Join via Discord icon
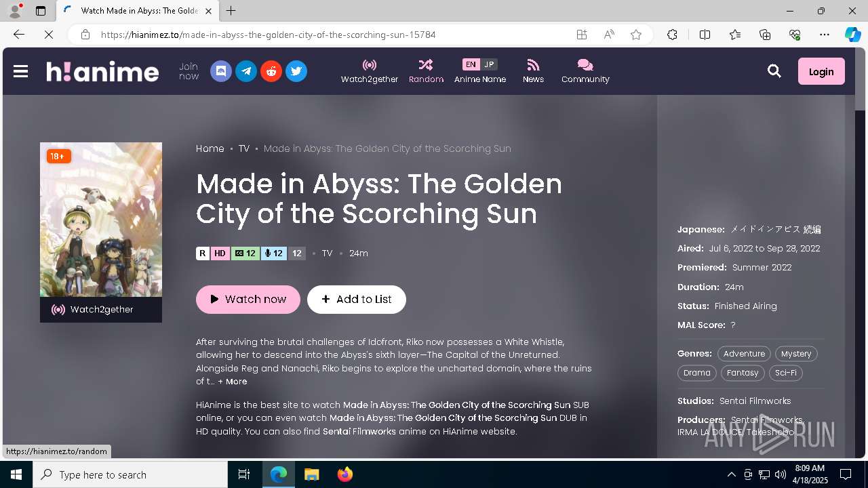Viewport: 868px width, 488px height. pyautogui.click(x=221, y=71)
